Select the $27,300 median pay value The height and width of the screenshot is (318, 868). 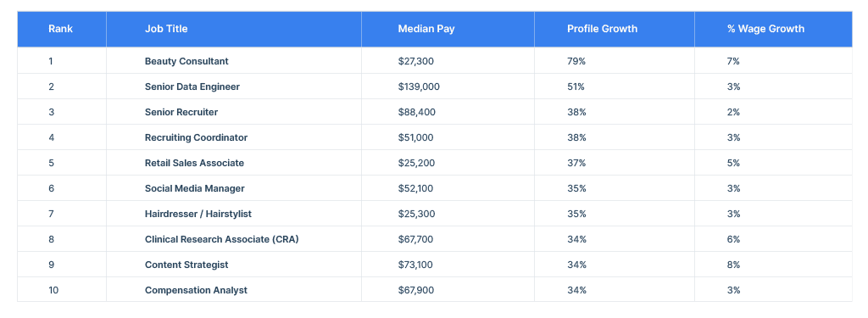415,61
